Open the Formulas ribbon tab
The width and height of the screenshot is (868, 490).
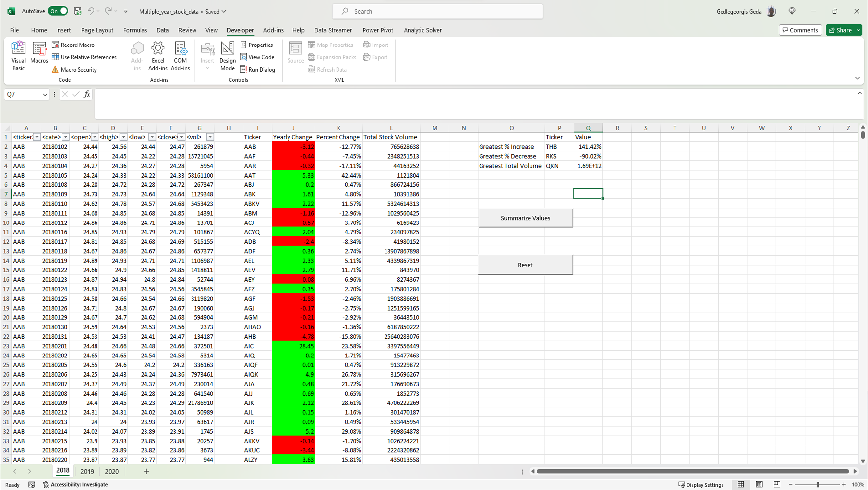(135, 30)
